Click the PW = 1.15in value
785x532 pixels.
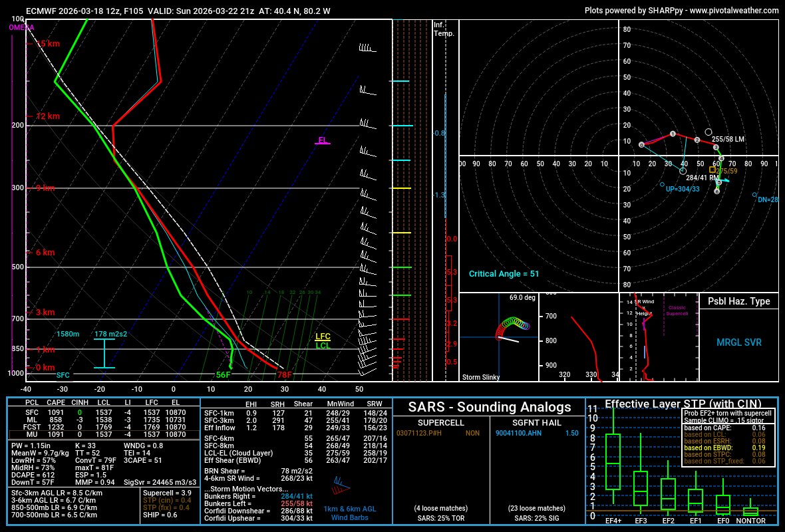coord(31,446)
